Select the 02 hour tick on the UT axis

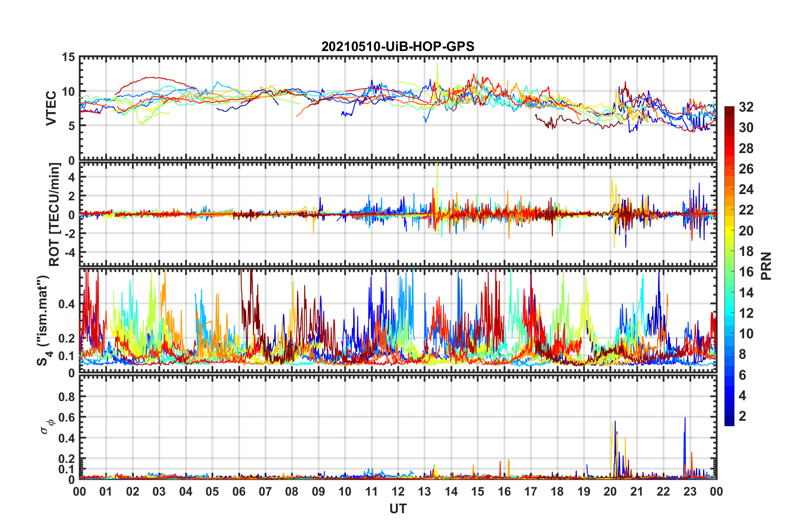point(133,491)
